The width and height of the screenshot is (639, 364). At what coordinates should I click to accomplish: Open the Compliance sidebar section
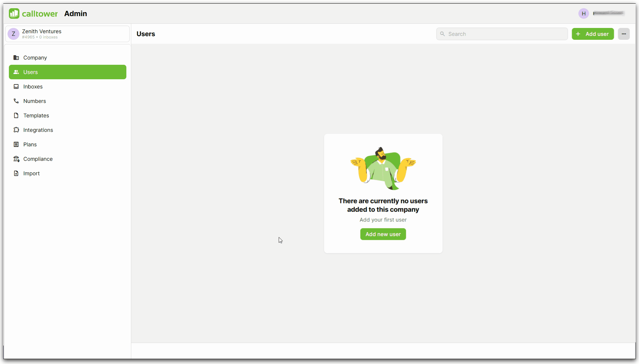point(38,158)
